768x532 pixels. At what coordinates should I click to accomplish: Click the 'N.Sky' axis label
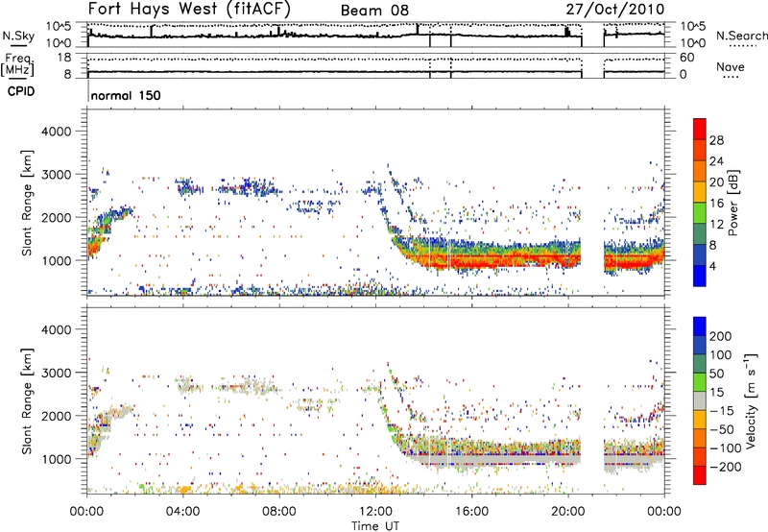tap(18, 36)
